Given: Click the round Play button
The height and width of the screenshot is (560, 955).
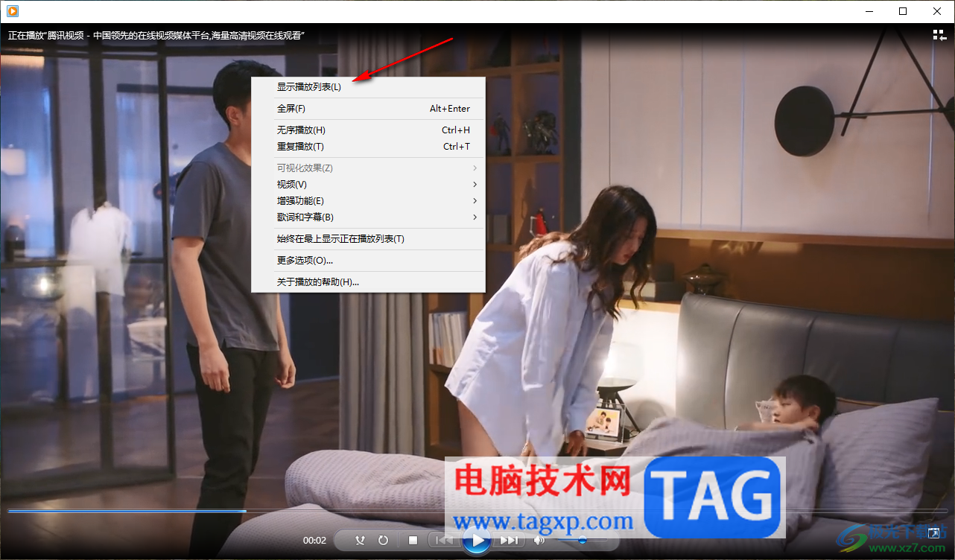Looking at the screenshot, I should coord(477,541).
